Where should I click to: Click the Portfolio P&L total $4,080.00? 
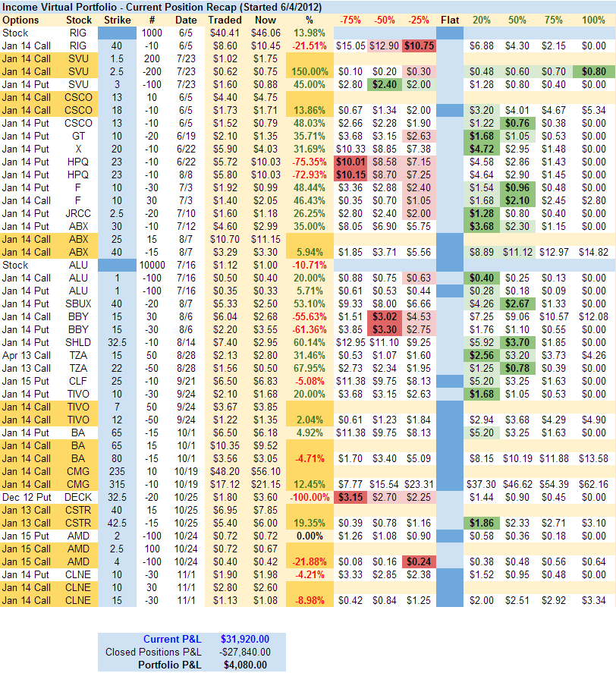[245, 665]
